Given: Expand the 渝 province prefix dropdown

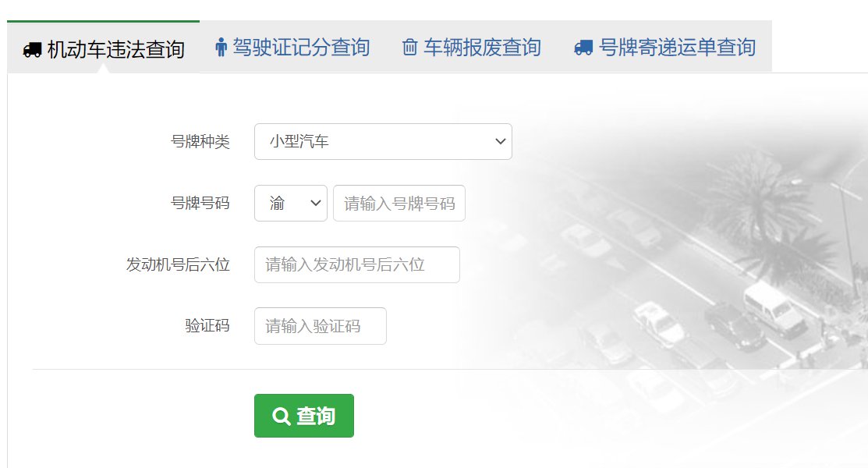Looking at the screenshot, I should tap(291, 204).
